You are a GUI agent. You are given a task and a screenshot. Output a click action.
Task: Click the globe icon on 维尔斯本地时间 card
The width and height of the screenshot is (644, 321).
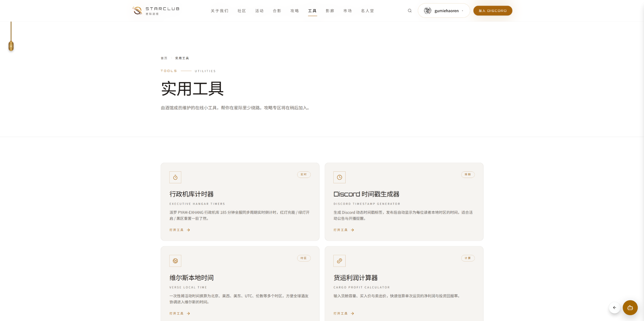[175, 261]
